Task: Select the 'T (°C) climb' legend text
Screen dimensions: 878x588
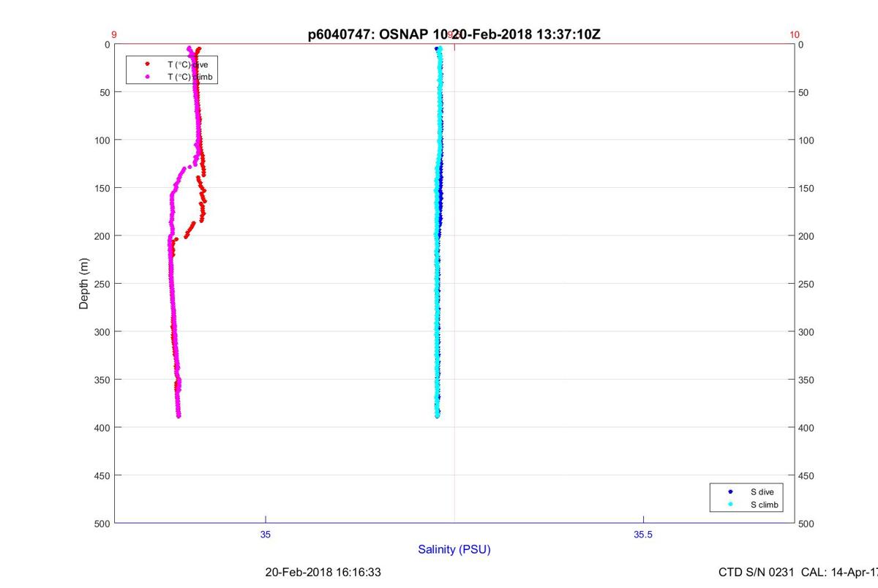Action: pos(190,76)
